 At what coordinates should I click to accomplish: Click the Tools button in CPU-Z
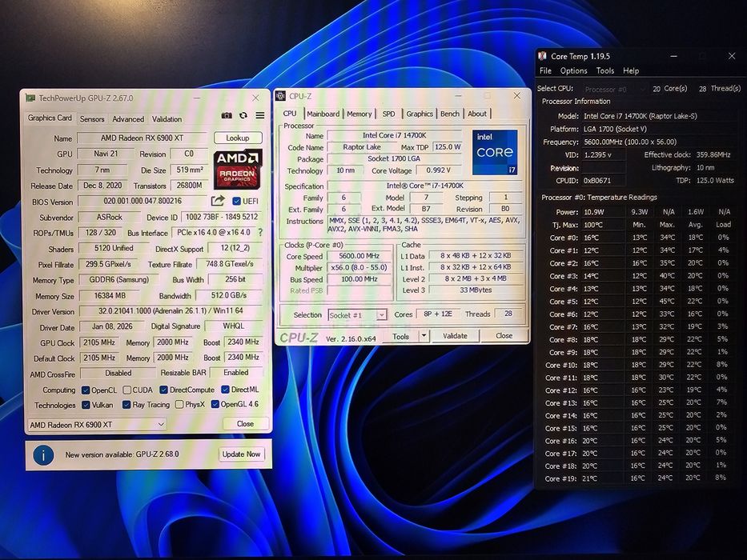click(x=400, y=336)
